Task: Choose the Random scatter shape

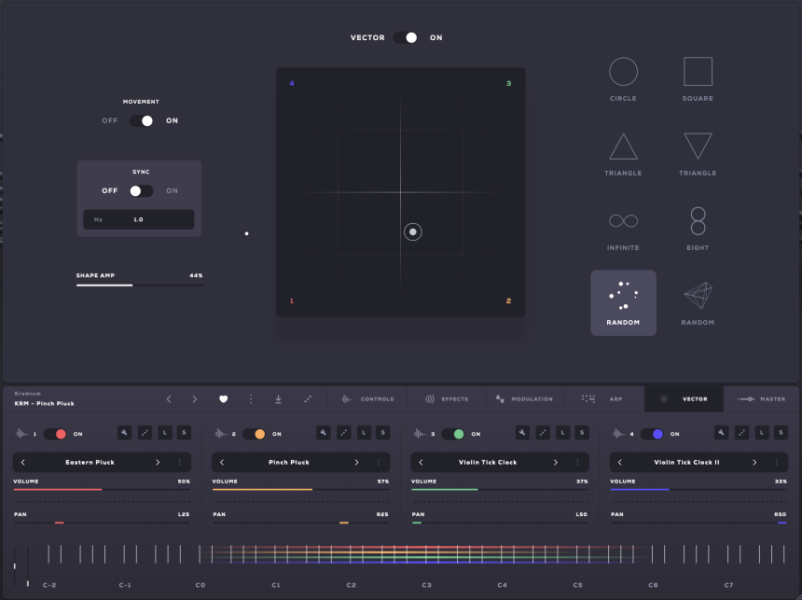Action: point(623,295)
